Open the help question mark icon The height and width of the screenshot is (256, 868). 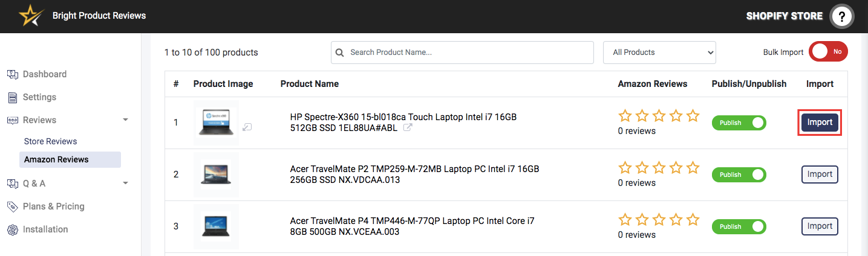(x=841, y=16)
